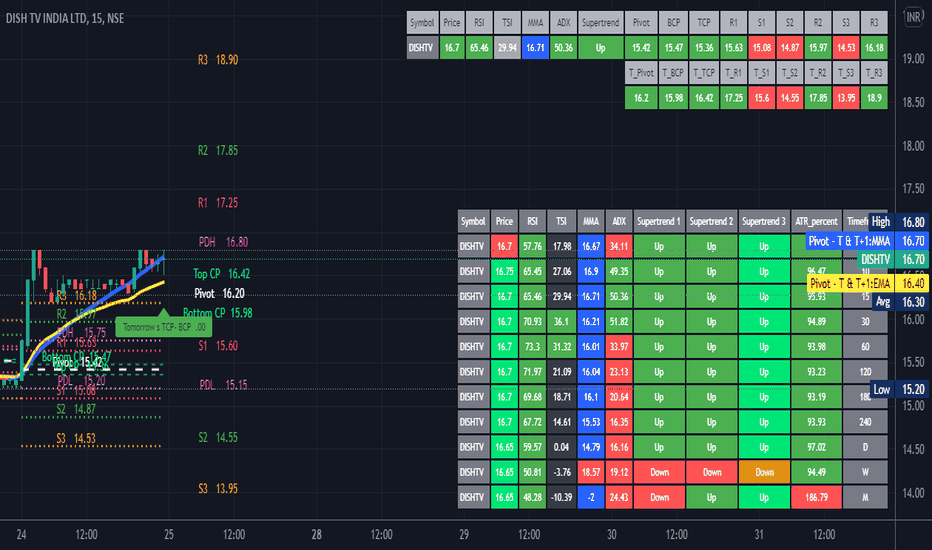Screen dimensions: 932x550
Task: Select the Low 15.20 price label
Action: coord(897,389)
